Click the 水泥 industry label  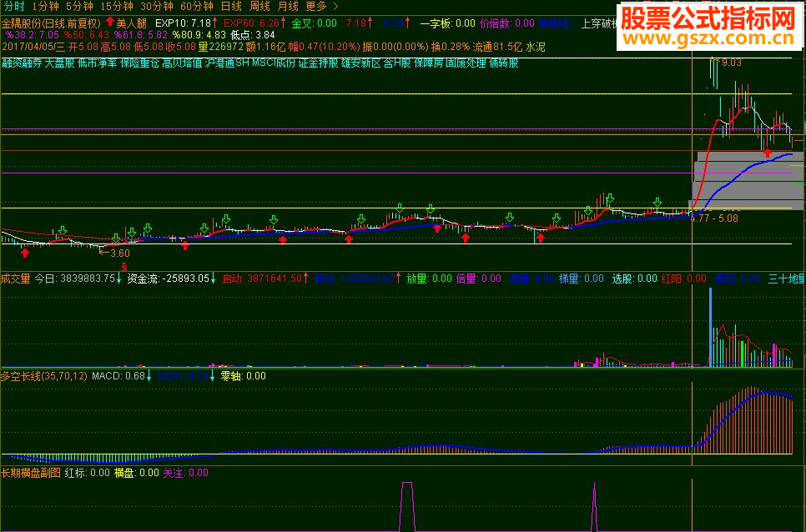click(536, 47)
